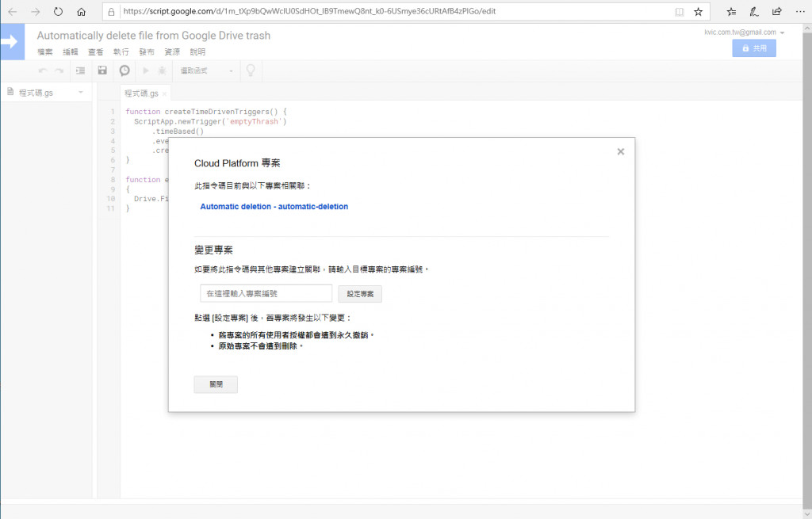
Task: Open account menu for kvic.com.tw@gmail.com
Action: (744, 32)
